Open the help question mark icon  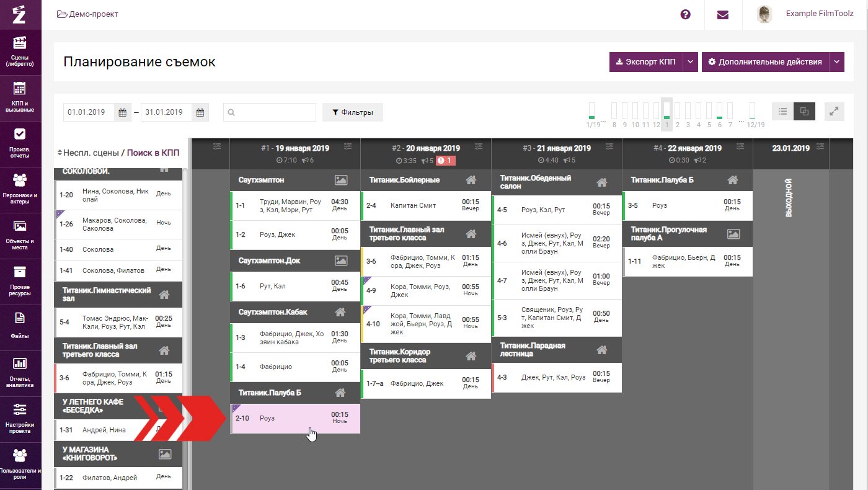(685, 14)
